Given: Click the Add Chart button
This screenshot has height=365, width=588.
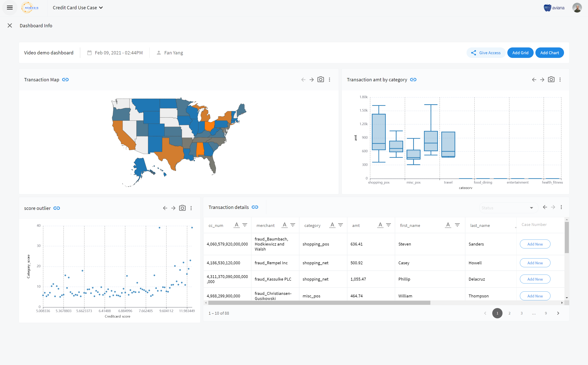Looking at the screenshot, I should pyautogui.click(x=550, y=53).
